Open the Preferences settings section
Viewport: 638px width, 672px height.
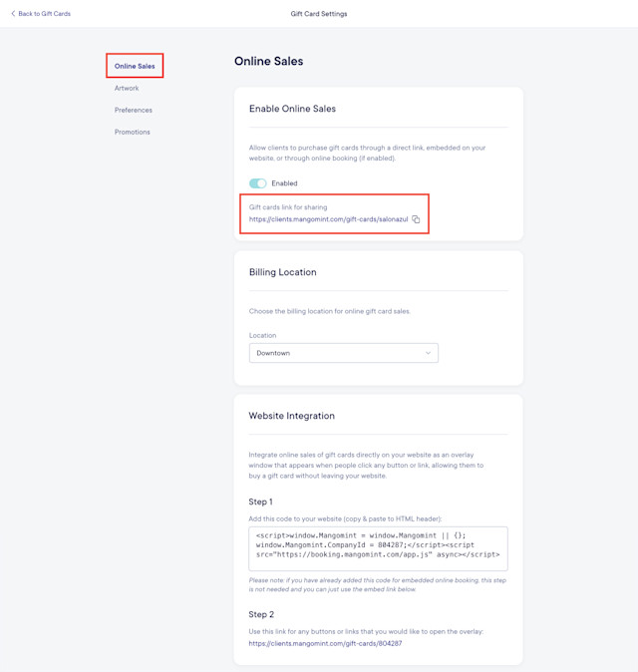pyautogui.click(x=134, y=110)
